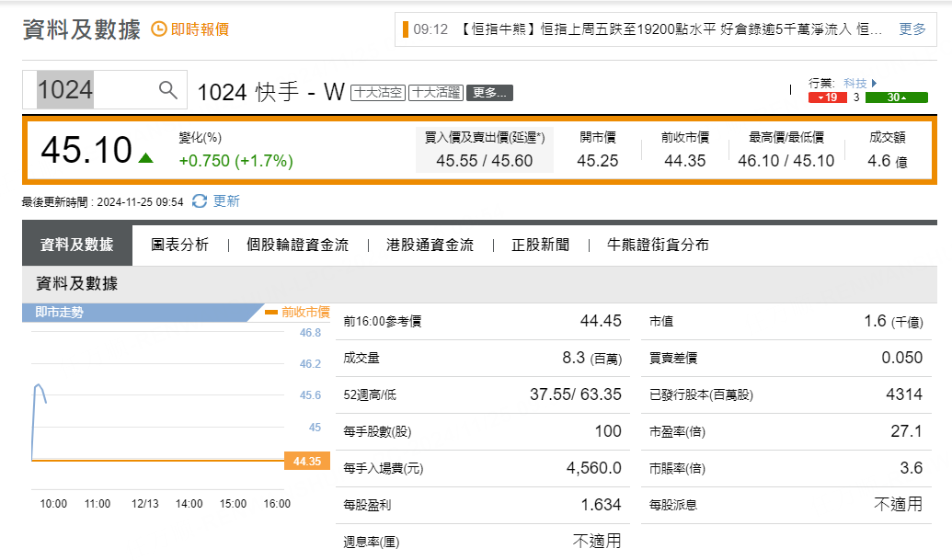Click bid/ask value 45.55 / 45.60
This screenshot has width=952, height=560.
[x=485, y=161]
